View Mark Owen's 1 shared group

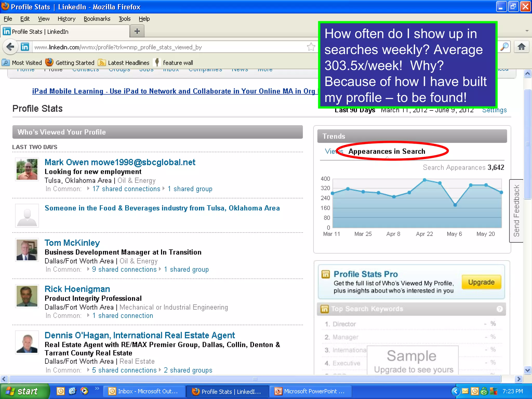click(190, 189)
